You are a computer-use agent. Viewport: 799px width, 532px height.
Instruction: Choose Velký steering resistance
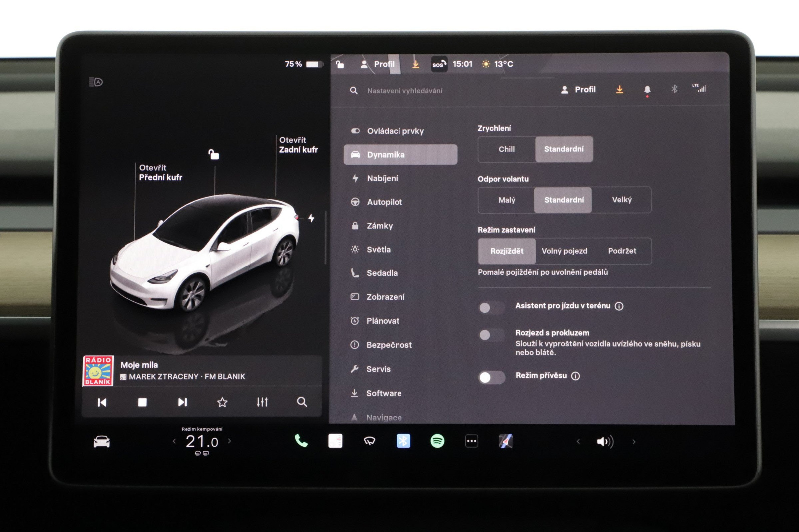[622, 200]
